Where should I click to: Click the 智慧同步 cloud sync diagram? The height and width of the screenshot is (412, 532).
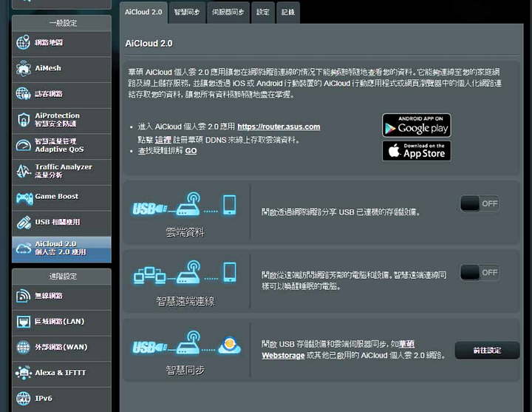(x=187, y=342)
